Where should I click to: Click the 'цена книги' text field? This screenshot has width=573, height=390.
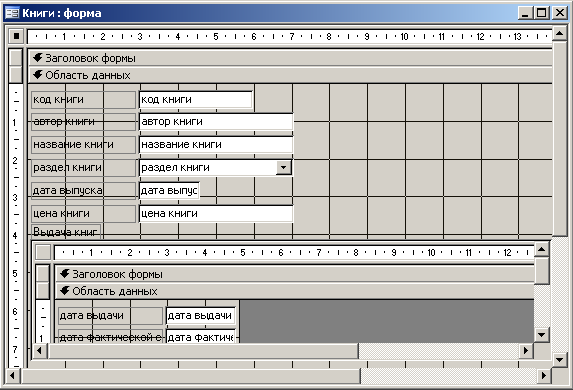click(x=216, y=213)
